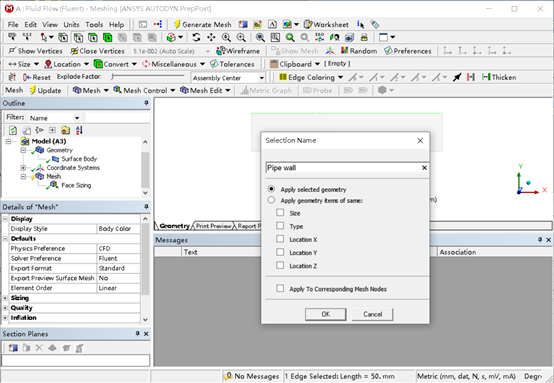
Task: Clear the Pipe wall name field
Action: [x=424, y=168]
